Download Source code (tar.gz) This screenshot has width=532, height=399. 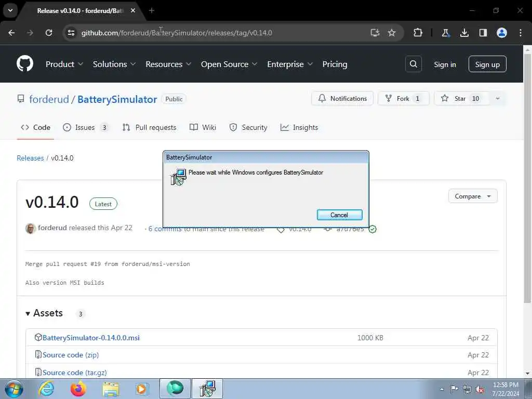pos(75,373)
